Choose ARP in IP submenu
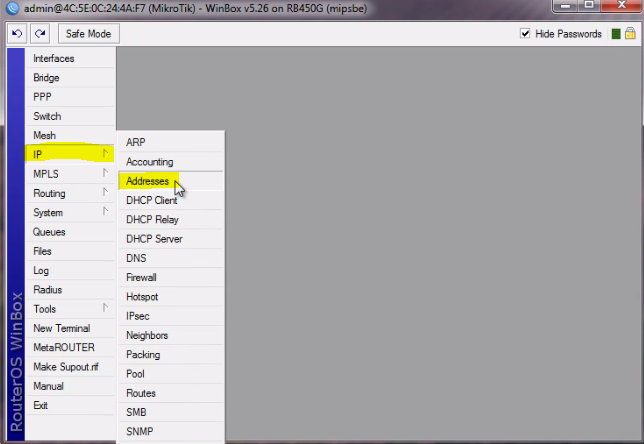Screen dimensions: 644x444 point(171,142)
